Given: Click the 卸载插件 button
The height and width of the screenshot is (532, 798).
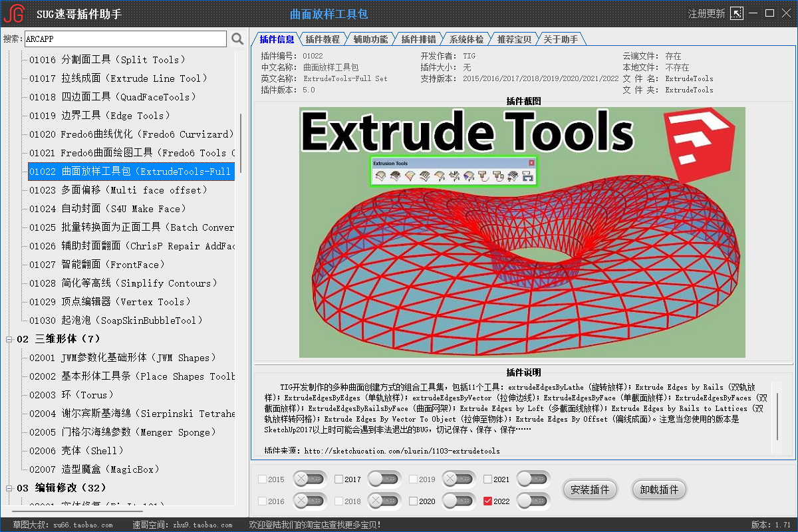Looking at the screenshot, I should tap(659, 490).
